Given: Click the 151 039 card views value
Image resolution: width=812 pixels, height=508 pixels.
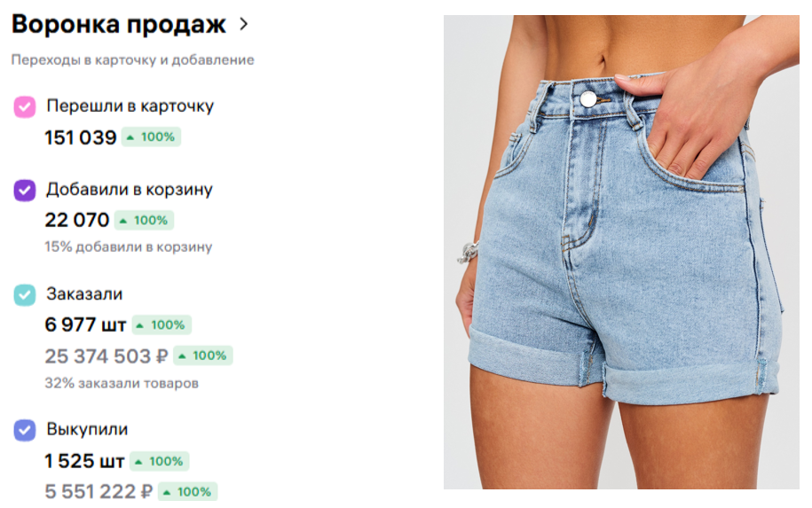Looking at the screenshot, I should pyautogui.click(x=81, y=137).
